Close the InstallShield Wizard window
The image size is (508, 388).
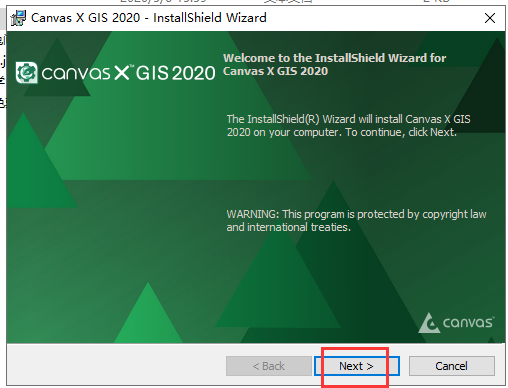coord(490,18)
